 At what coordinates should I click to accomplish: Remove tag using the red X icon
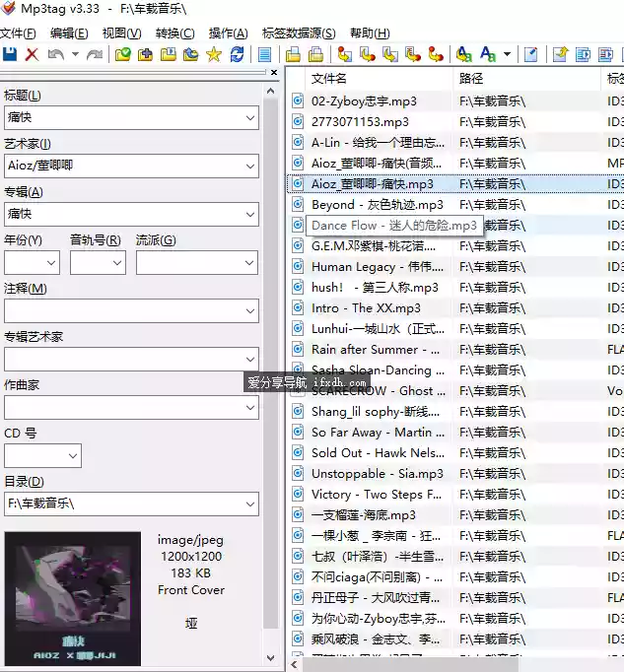(x=32, y=54)
